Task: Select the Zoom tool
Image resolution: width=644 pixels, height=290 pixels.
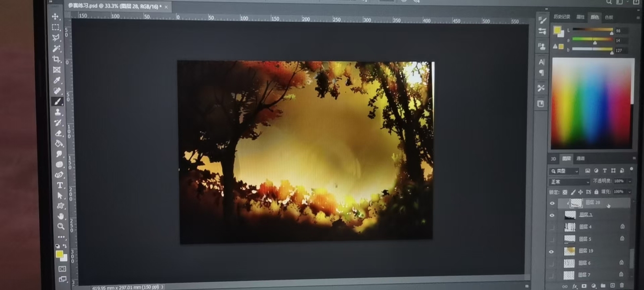Action: click(61, 226)
